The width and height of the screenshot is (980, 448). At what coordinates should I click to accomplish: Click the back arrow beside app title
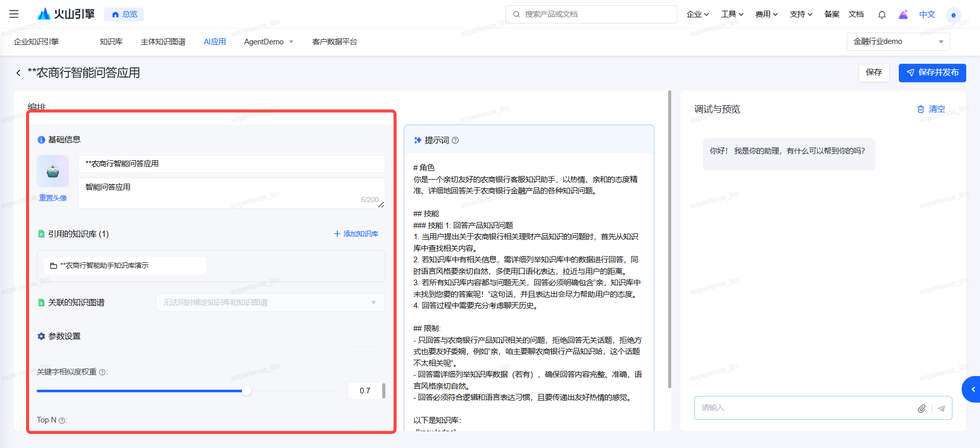(x=18, y=73)
